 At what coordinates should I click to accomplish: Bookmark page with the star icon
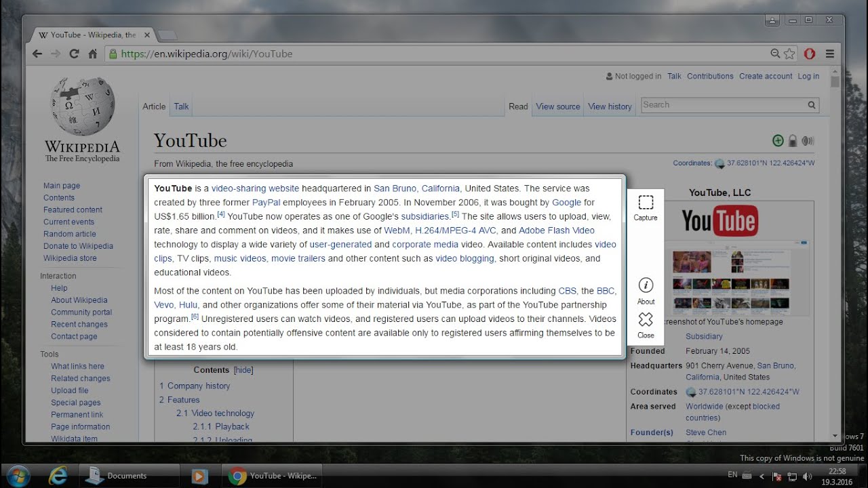coord(789,54)
